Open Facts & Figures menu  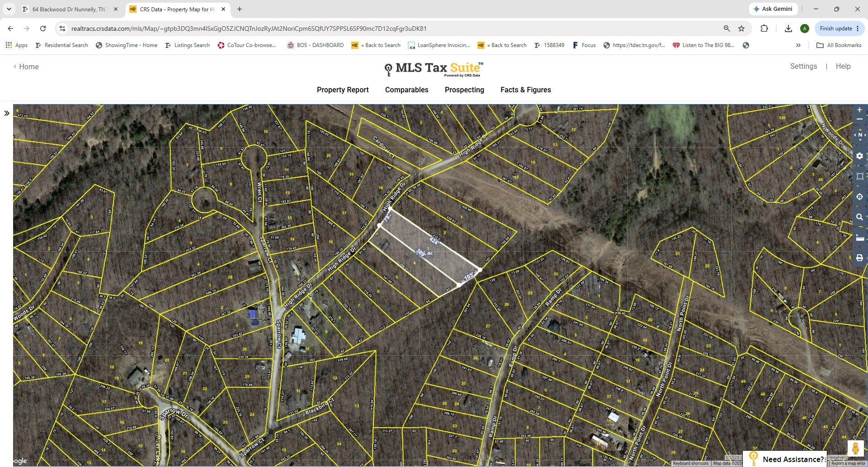525,90
